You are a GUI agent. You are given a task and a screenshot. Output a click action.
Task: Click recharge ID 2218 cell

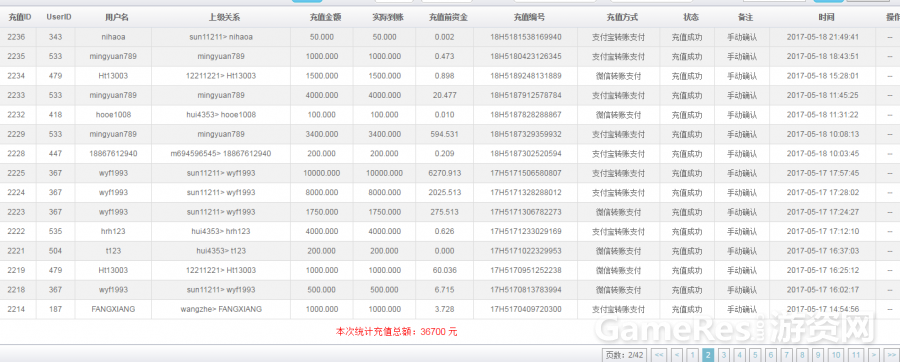coord(17,291)
